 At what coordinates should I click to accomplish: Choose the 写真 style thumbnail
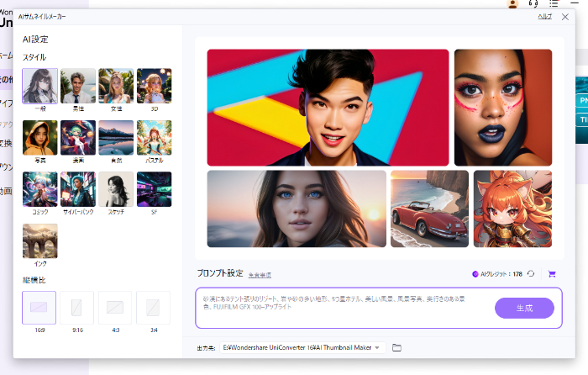(x=40, y=138)
